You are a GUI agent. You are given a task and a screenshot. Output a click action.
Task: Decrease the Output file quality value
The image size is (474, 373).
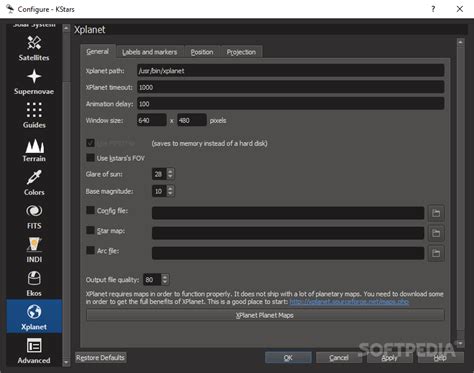(x=165, y=282)
